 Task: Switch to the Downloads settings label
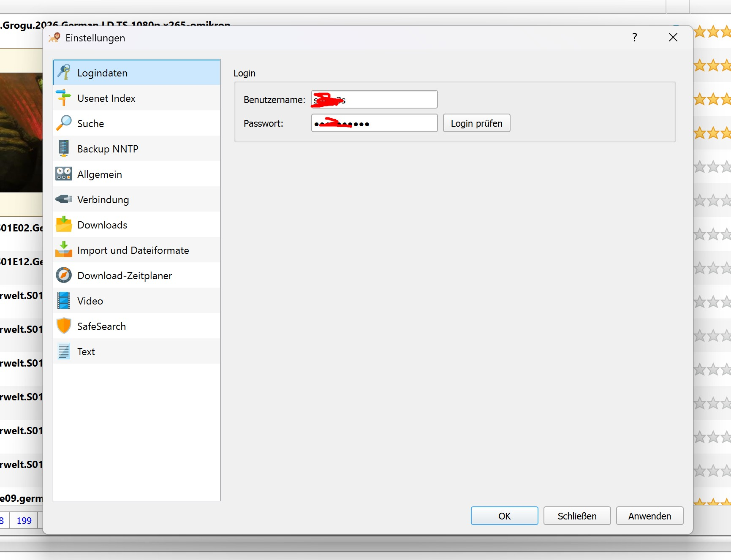point(102,225)
